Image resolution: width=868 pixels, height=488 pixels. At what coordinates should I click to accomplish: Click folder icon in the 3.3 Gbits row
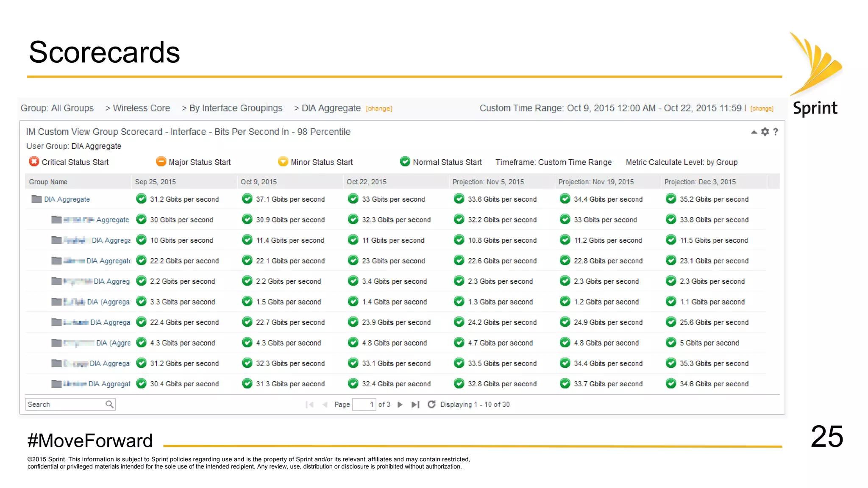tap(56, 302)
